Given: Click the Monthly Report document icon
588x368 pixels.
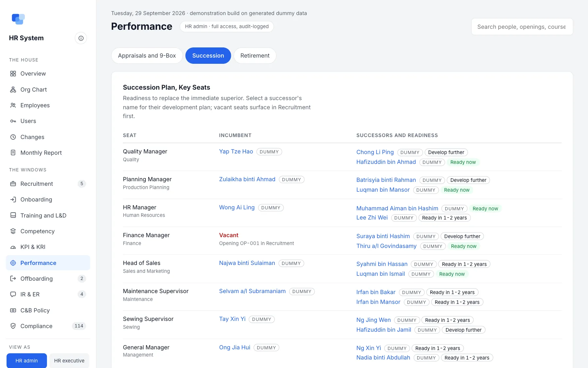Looking at the screenshot, I should [13, 153].
